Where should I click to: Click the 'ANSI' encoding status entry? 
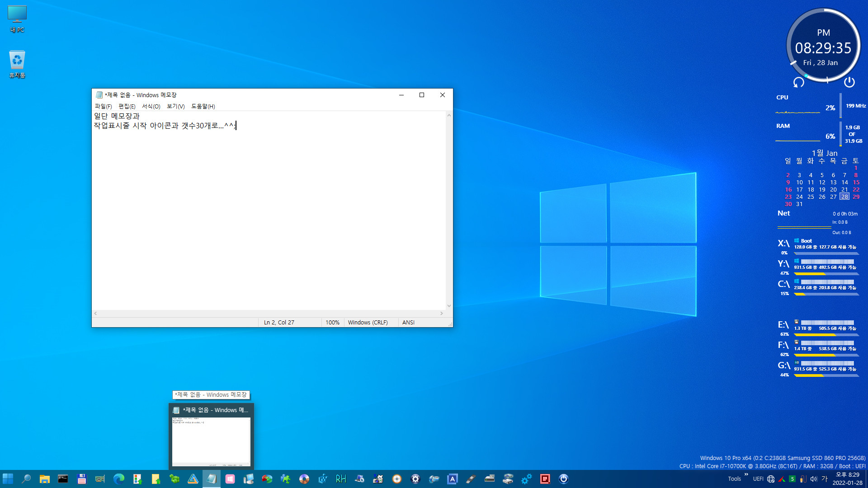[x=408, y=322]
